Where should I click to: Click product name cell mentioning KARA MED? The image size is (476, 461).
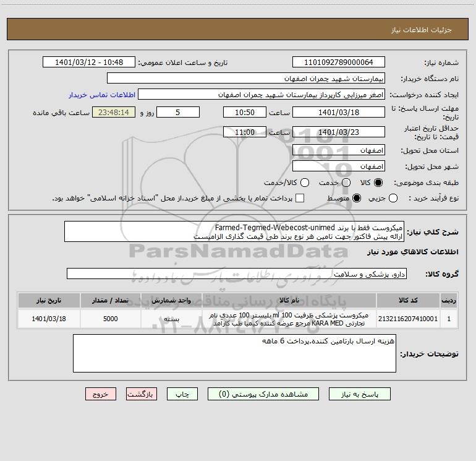[289, 319]
